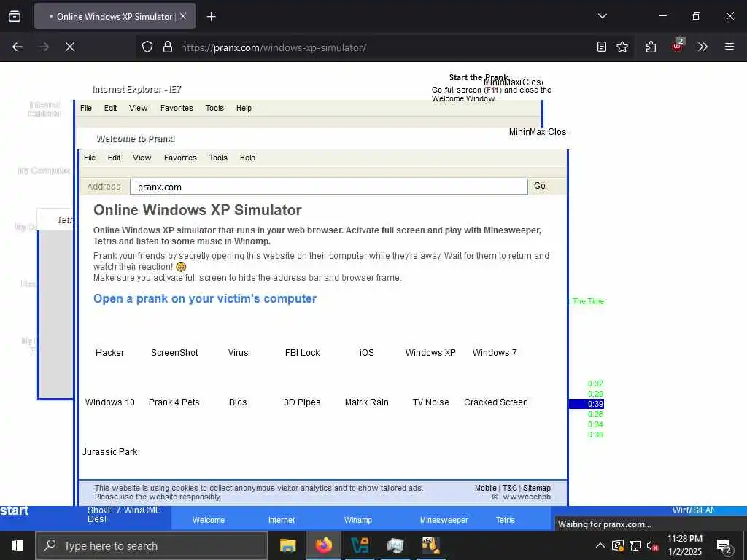Open the Windows notification center
This screenshot has height=560, width=747.
point(724,547)
